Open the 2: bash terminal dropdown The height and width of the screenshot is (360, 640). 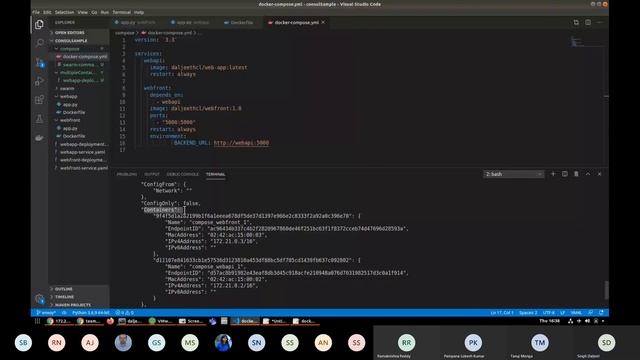[513, 174]
